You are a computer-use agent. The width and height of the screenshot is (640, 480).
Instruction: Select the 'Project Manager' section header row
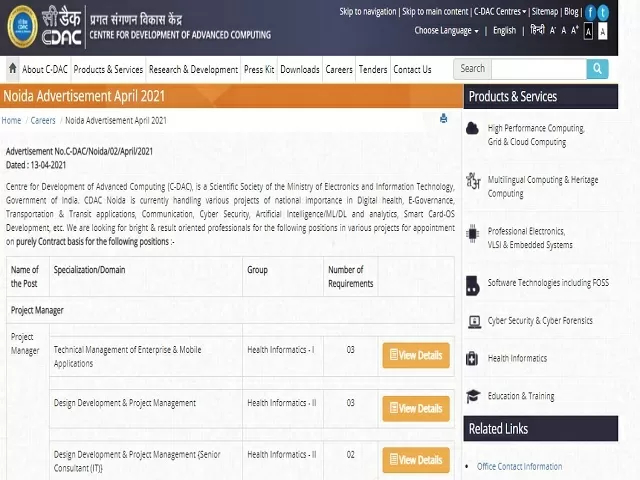[x=230, y=310]
